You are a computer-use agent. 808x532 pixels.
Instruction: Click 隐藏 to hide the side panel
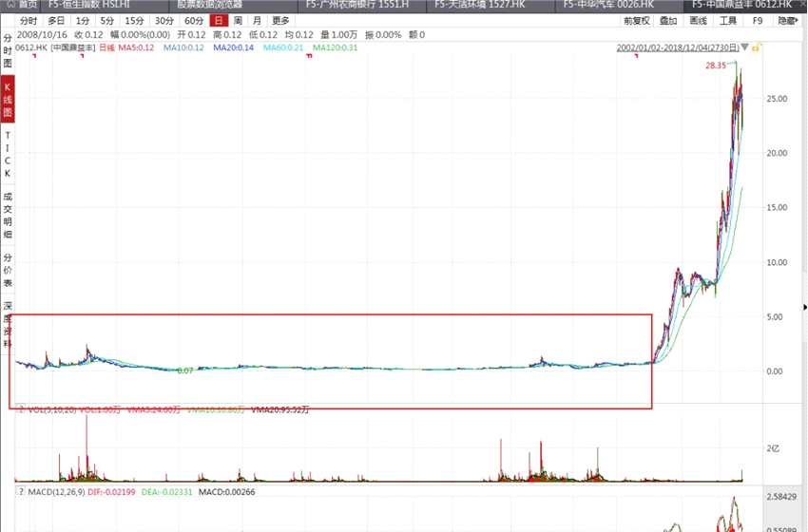tap(788, 21)
